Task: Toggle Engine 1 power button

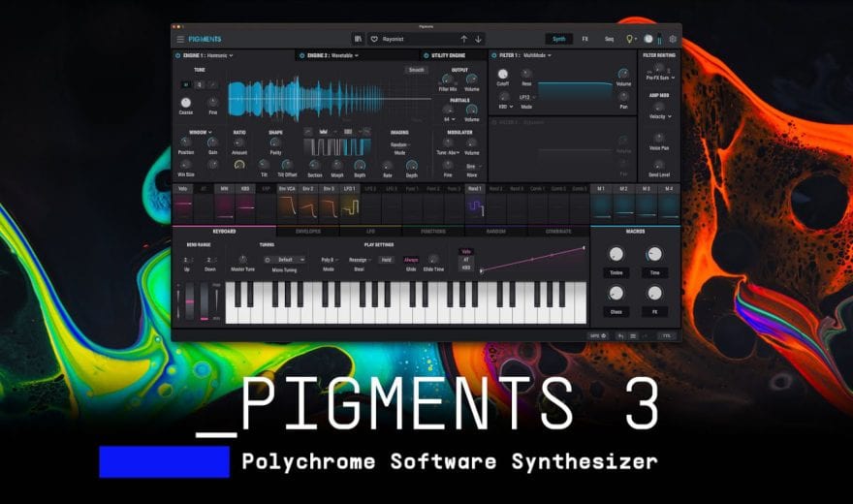Action: coord(177,56)
